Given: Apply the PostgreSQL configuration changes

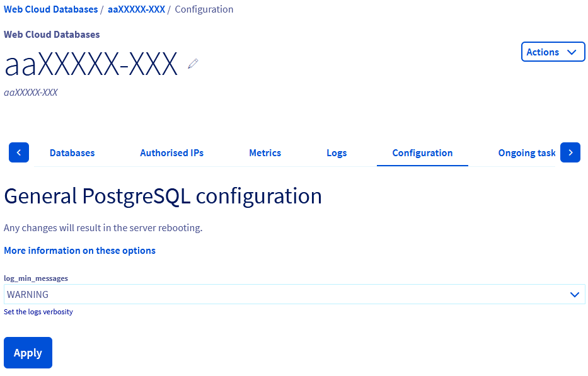Looking at the screenshot, I should pyautogui.click(x=28, y=353).
